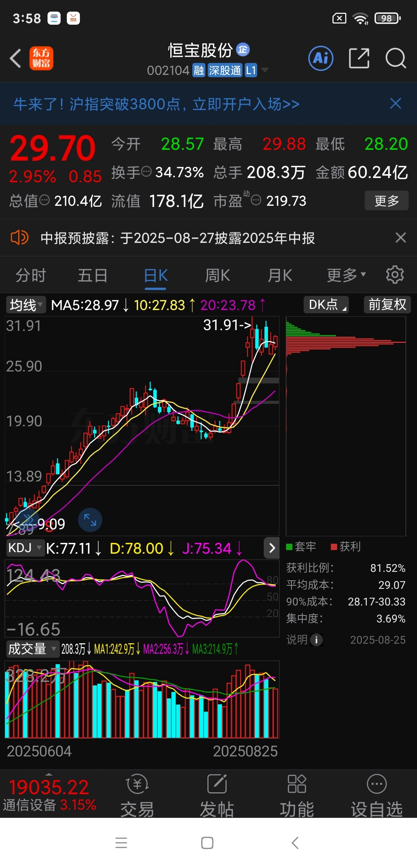
Task: Tap the chip distribution histogram
Action: coord(346,426)
